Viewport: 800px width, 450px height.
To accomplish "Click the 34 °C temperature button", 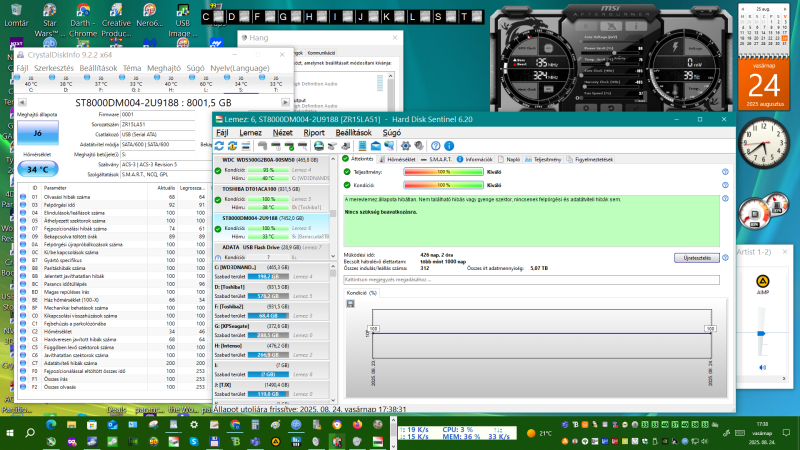I will coord(38,169).
